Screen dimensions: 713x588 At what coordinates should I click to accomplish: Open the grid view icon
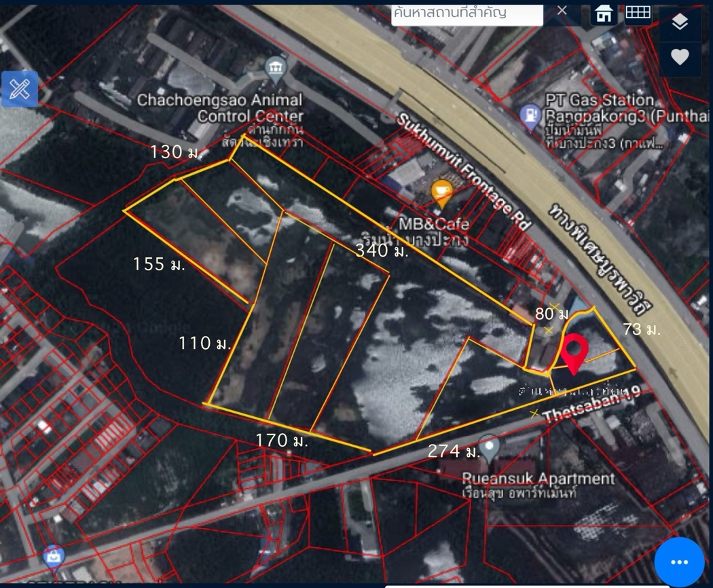[x=639, y=12]
